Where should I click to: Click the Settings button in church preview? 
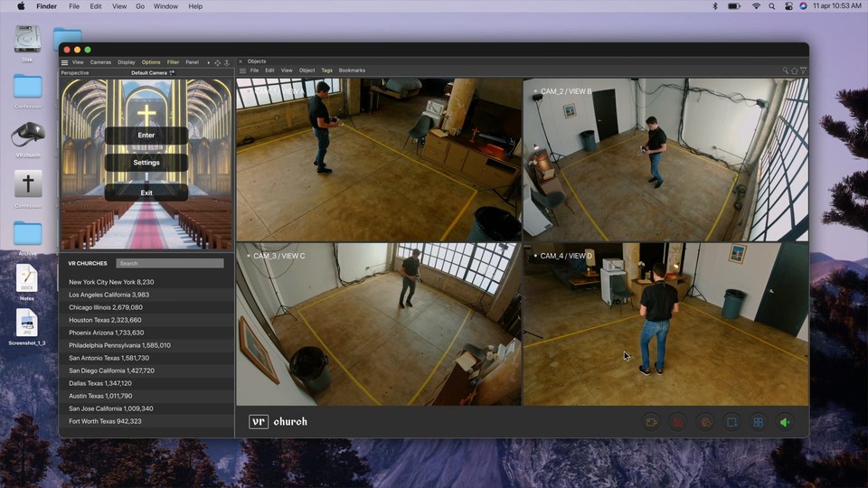pyautogui.click(x=146, y=163)
